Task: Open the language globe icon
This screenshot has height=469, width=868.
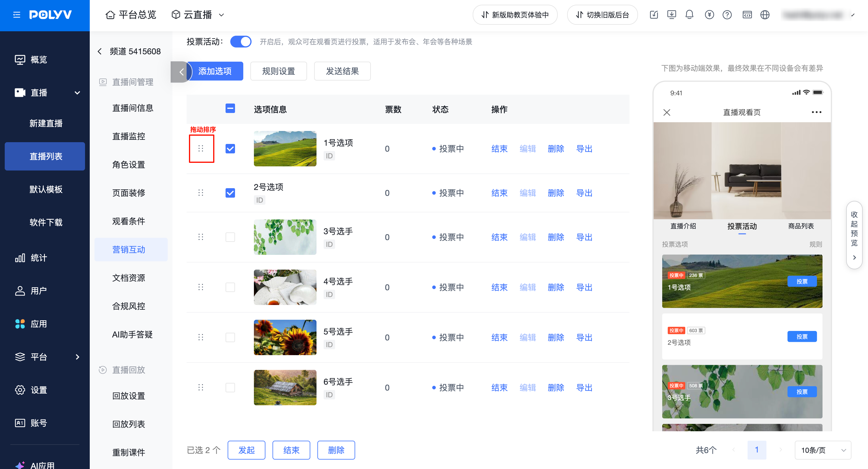Action: pos(765,15)
